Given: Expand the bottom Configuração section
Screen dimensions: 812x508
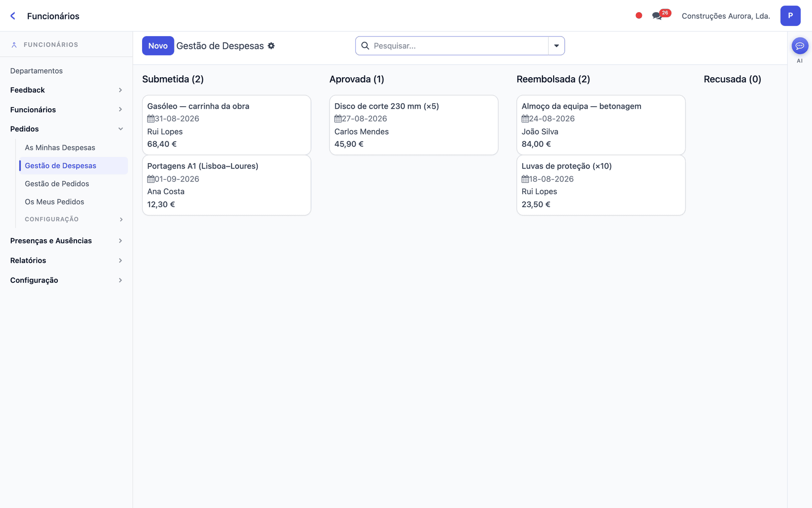Looking at the screenshot, I should (66, 280).
